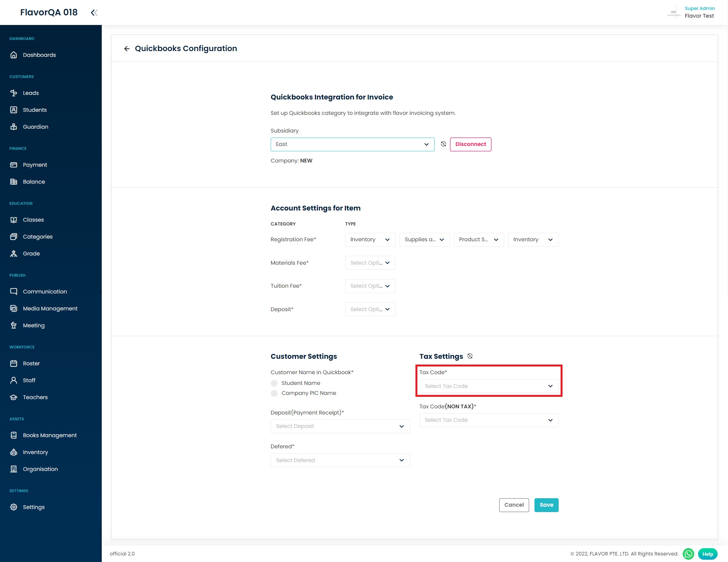Image resolution: width=728 pixels, height=562 pixels.
Task: Click the profile avatar thumbnail
Action: pos(674,13)
